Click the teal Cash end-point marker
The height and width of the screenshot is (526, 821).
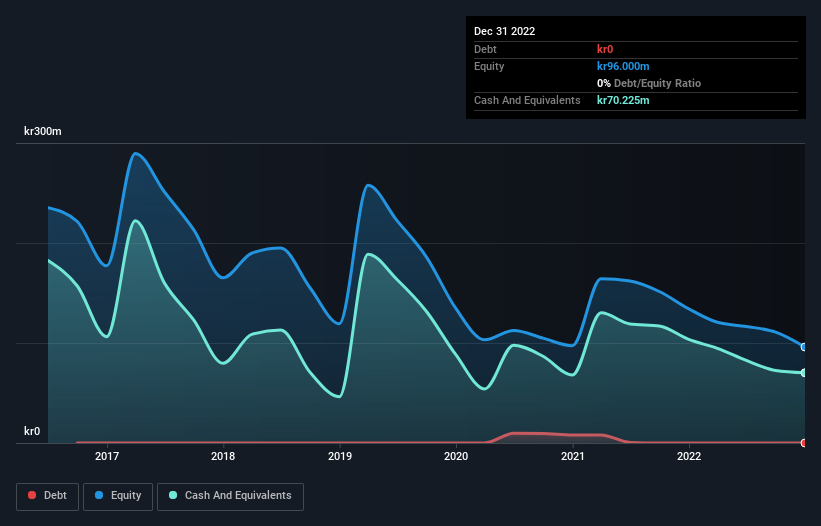tap(804, 373)
